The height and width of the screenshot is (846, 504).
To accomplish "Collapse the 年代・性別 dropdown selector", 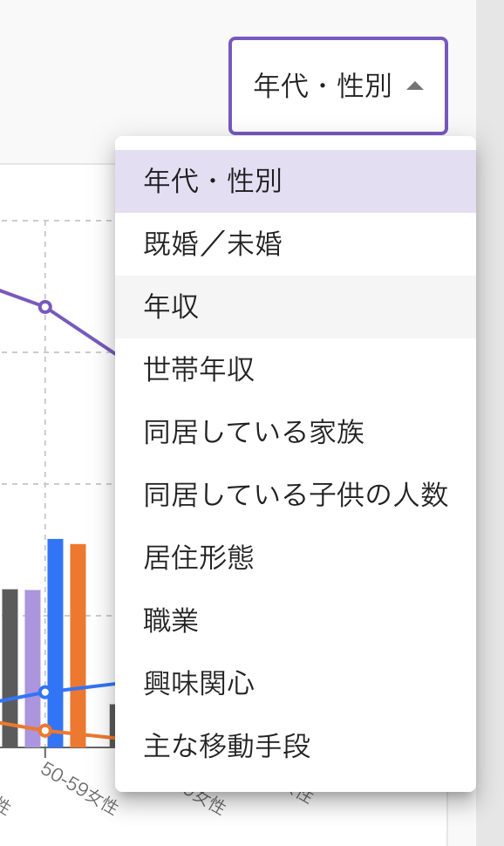I will 338,85.
